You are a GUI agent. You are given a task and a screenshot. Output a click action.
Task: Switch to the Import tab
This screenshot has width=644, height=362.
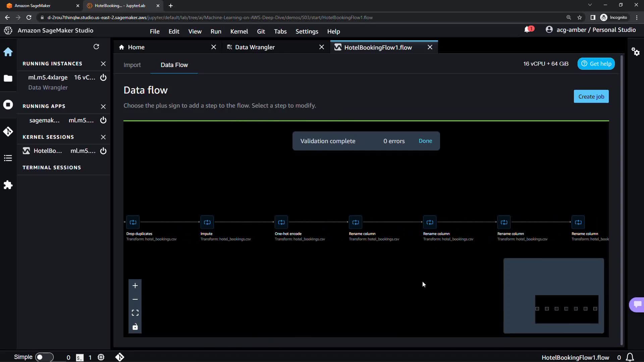(x=132, y=65)
